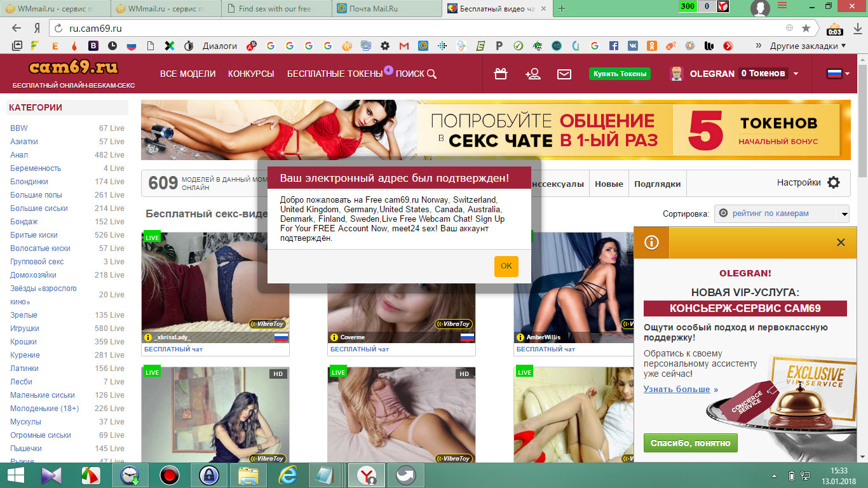Click the 'Спасибо, понятно' button
Screen dimensions: 868x488
[x=690, y=443]
